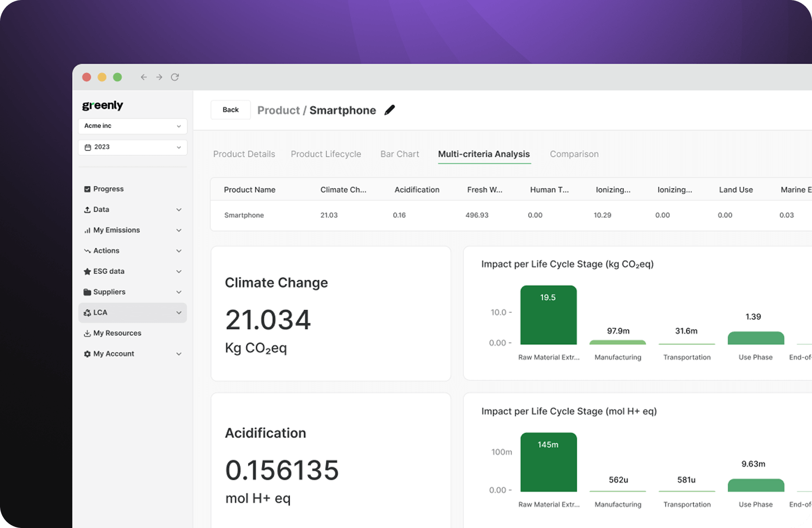Click the LCA recycle icon in sidebar

[87, 313]
